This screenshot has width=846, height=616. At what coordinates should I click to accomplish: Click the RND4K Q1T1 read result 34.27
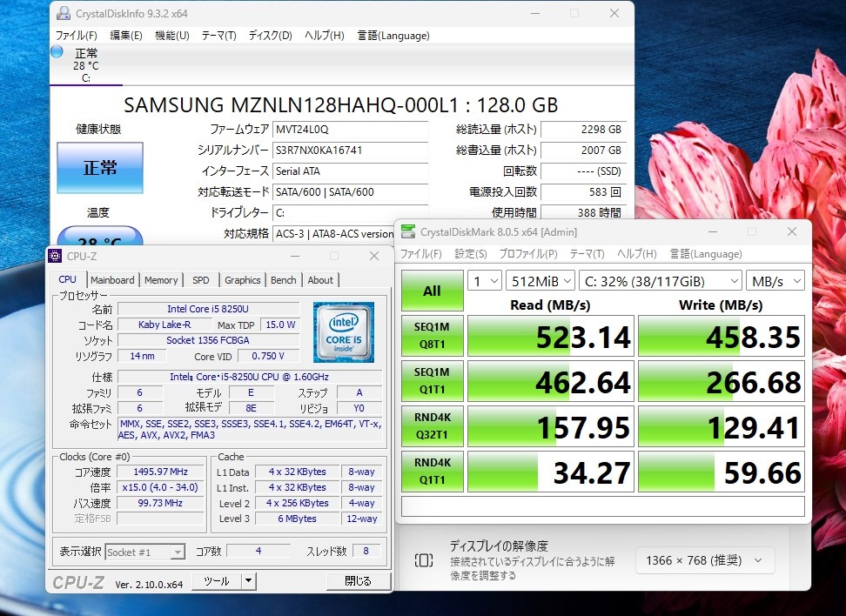(550, 472)
